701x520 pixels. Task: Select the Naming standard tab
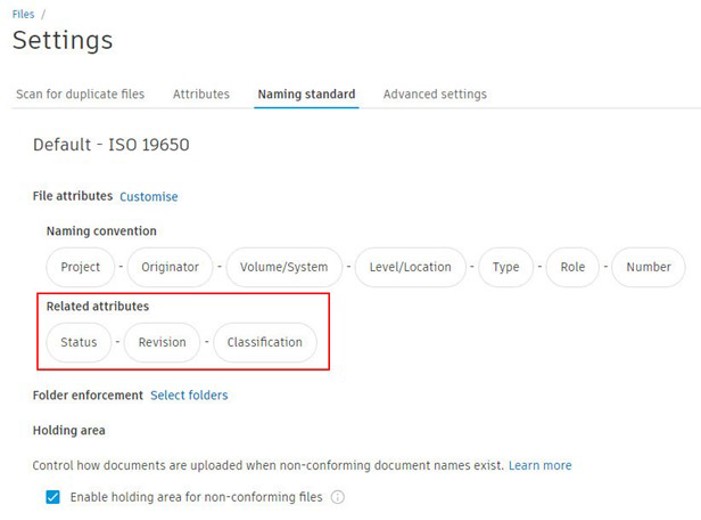307,94
